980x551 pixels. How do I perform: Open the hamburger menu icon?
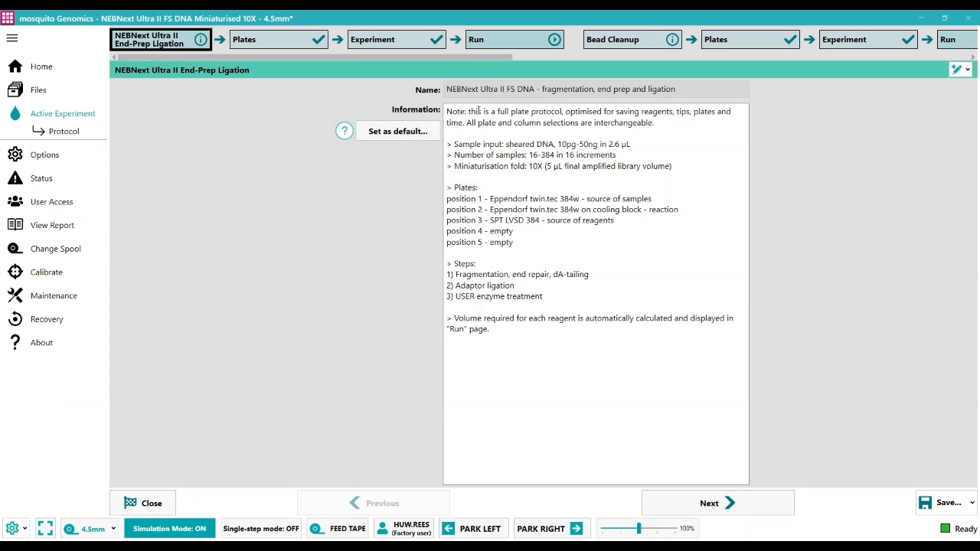coord(12,38)
